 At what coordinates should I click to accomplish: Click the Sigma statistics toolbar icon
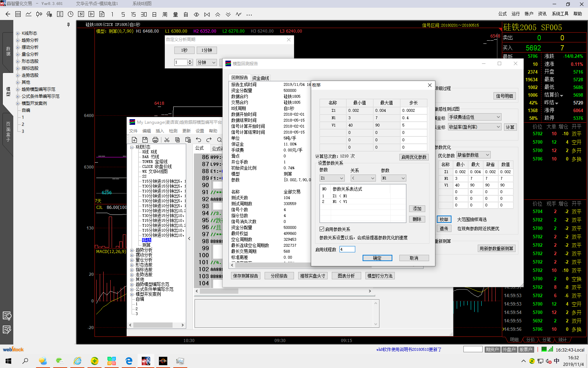[x=60, y=14]
